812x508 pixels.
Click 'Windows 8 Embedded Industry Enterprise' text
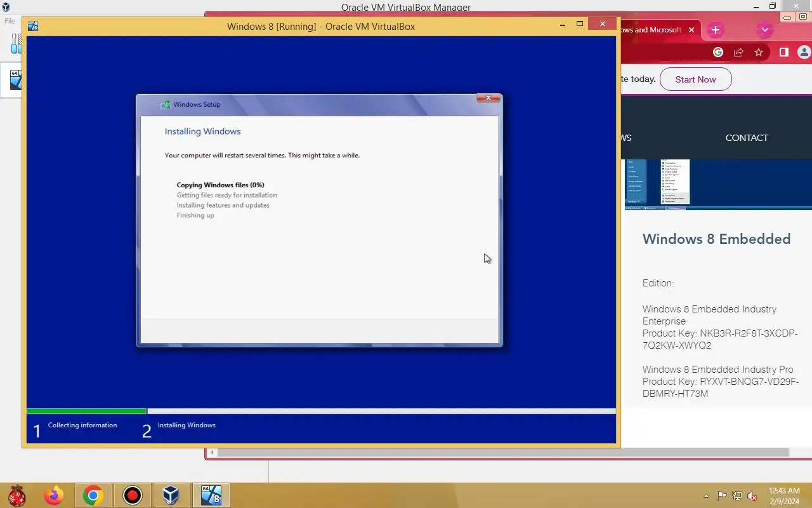pos(709,315)
